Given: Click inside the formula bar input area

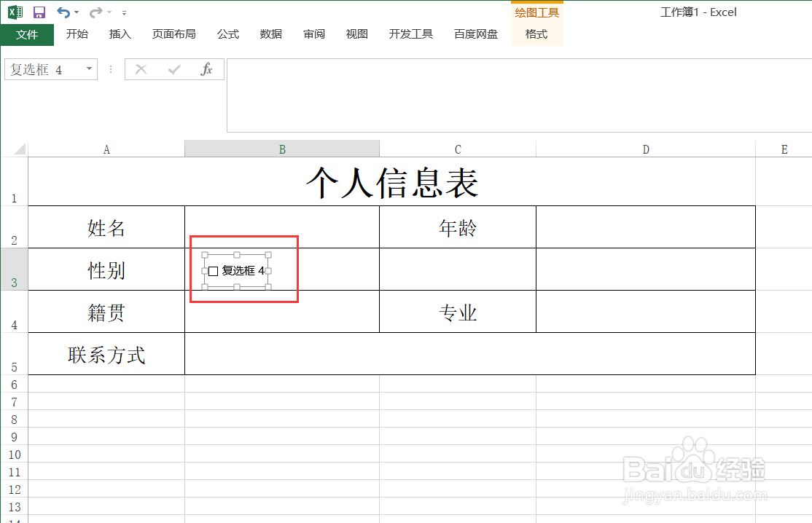Looking at the screenshot, I should 519,95.
